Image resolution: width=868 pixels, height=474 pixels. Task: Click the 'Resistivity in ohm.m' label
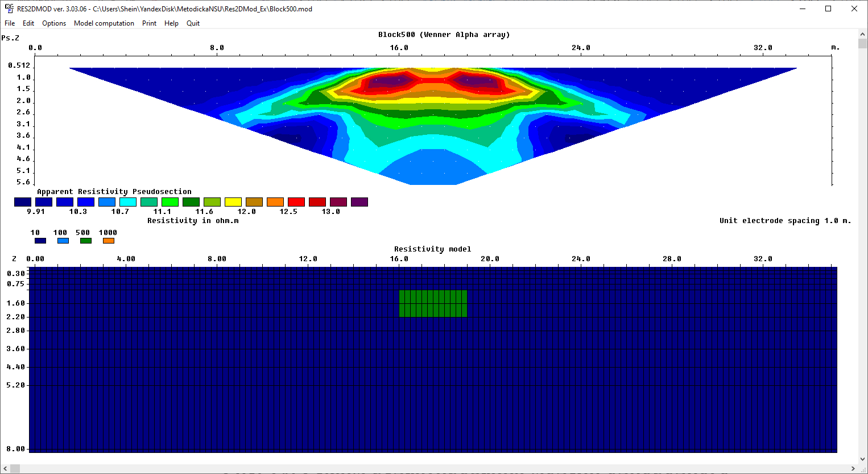[x=193, y=221]
